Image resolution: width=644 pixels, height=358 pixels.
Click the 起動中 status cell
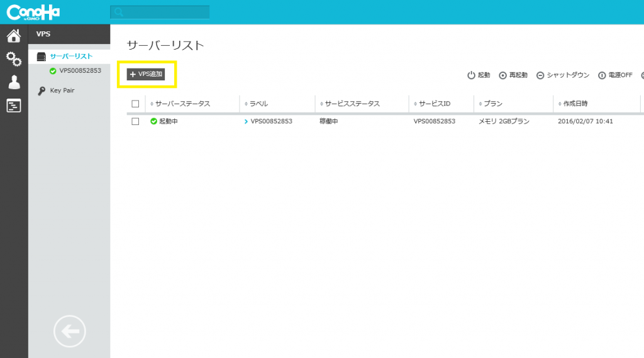pos(164,121)
